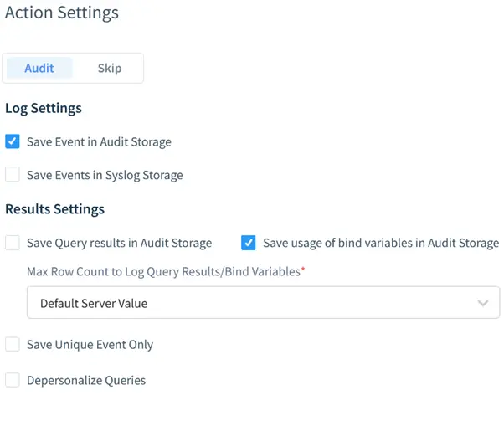
Task: Click the 'Save Query results in Audit Storage' label text
Action: 119,244
